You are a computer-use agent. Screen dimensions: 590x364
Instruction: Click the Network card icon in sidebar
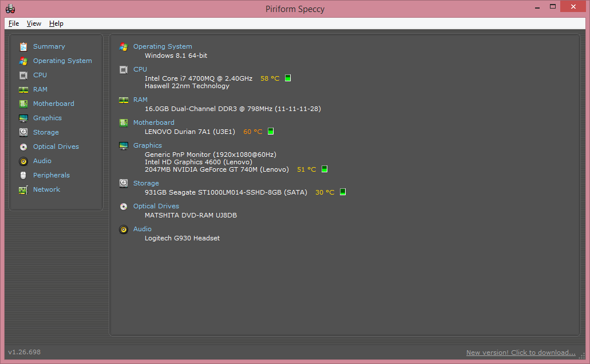23,189
